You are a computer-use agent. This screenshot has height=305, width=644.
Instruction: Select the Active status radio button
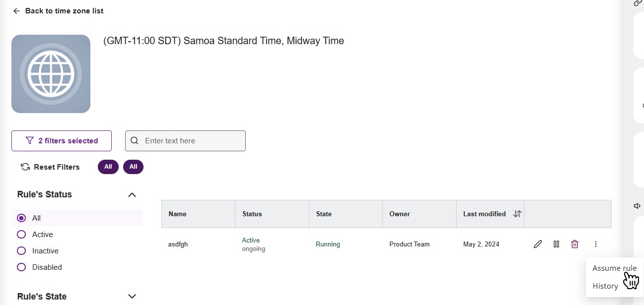pyautogui.click(x=21, y=235)
